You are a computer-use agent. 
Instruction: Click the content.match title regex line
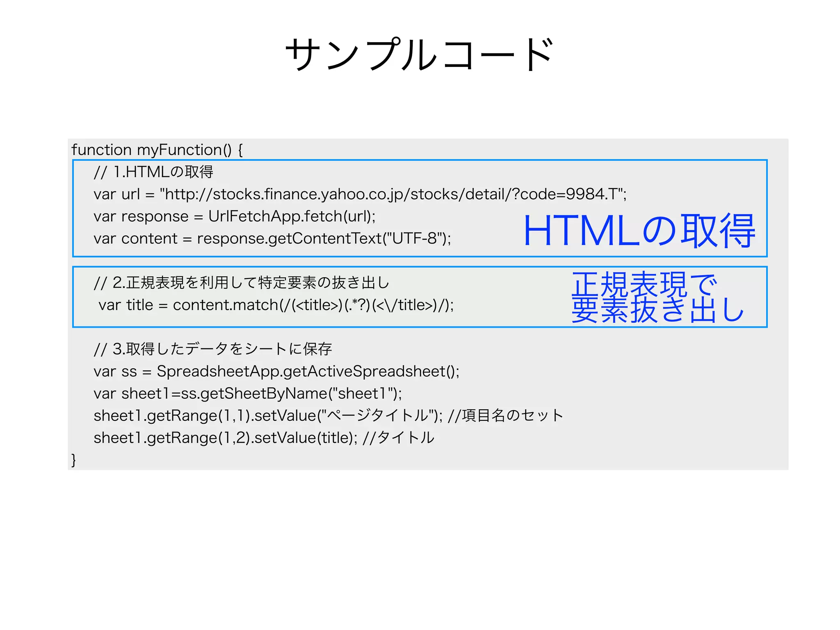coord(276,305)
